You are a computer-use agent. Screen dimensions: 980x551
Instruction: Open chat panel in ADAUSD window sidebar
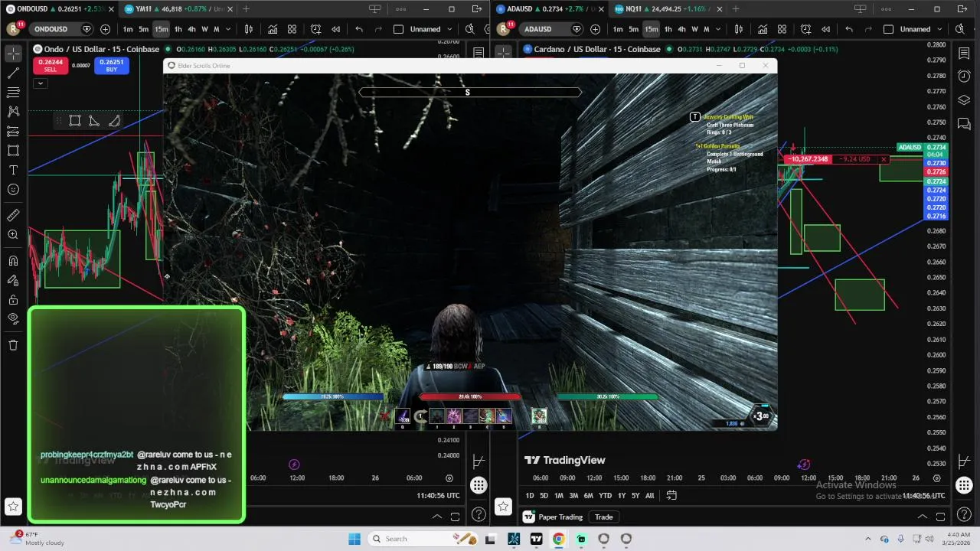coord(964,124)
